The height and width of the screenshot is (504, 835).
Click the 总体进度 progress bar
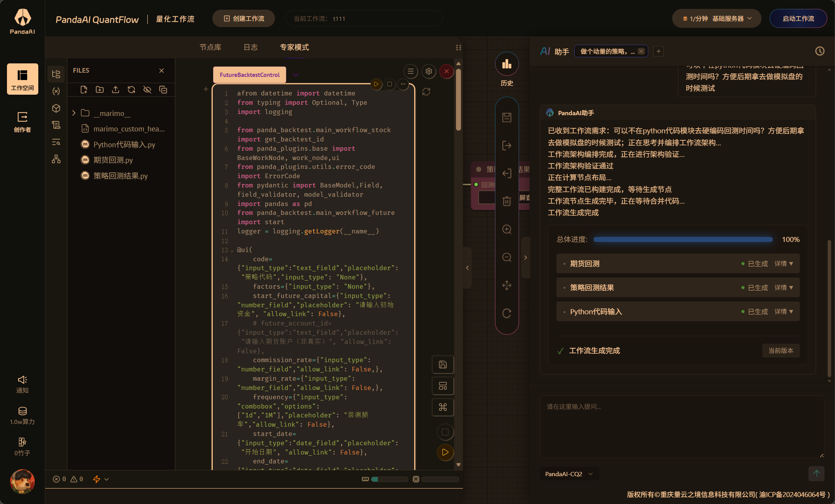point(683,240)
